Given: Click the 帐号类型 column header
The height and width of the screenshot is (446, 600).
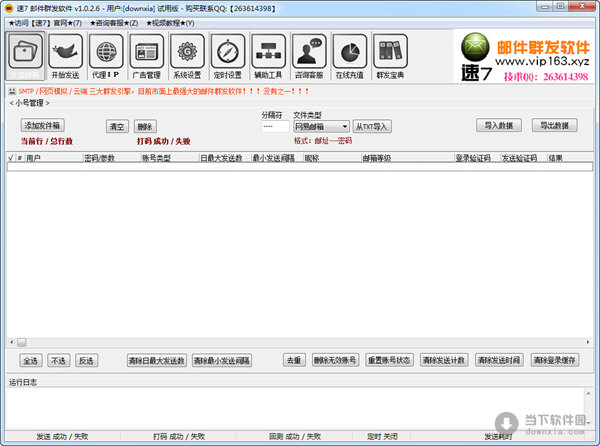Looking at the screenshot, I should coord(170,158).
